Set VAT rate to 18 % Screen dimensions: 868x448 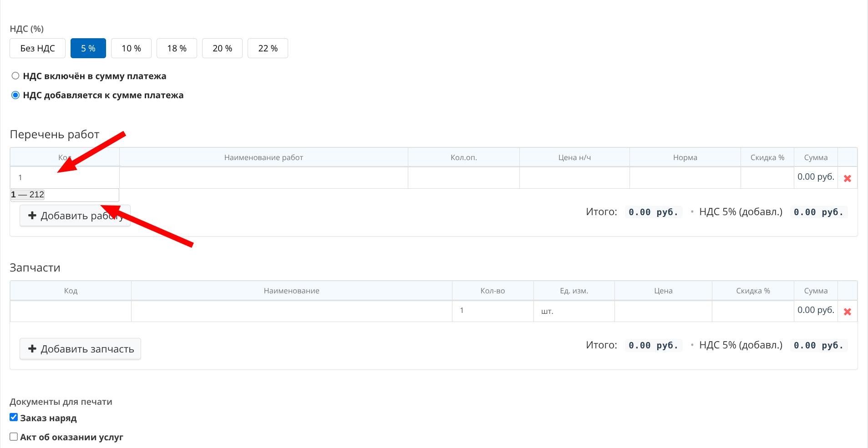tap(177, 48)
